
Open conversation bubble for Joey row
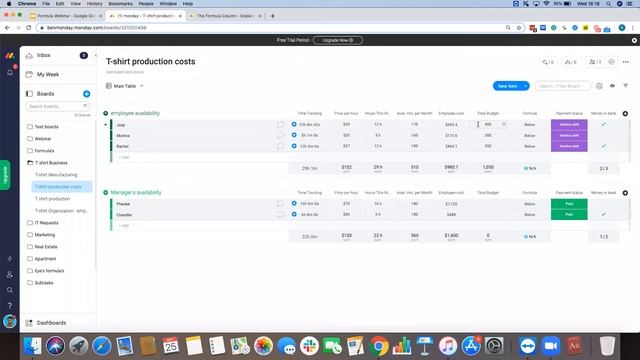tap(280, 124)
